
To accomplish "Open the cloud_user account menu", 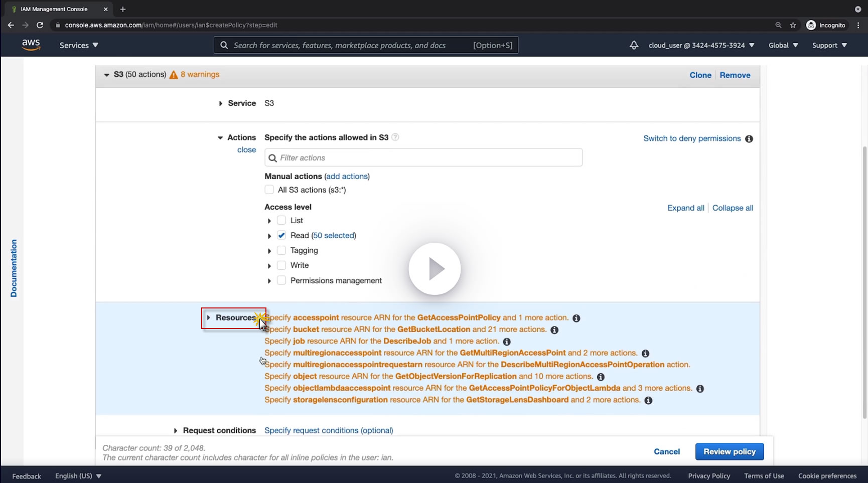I will pos(701,45).
